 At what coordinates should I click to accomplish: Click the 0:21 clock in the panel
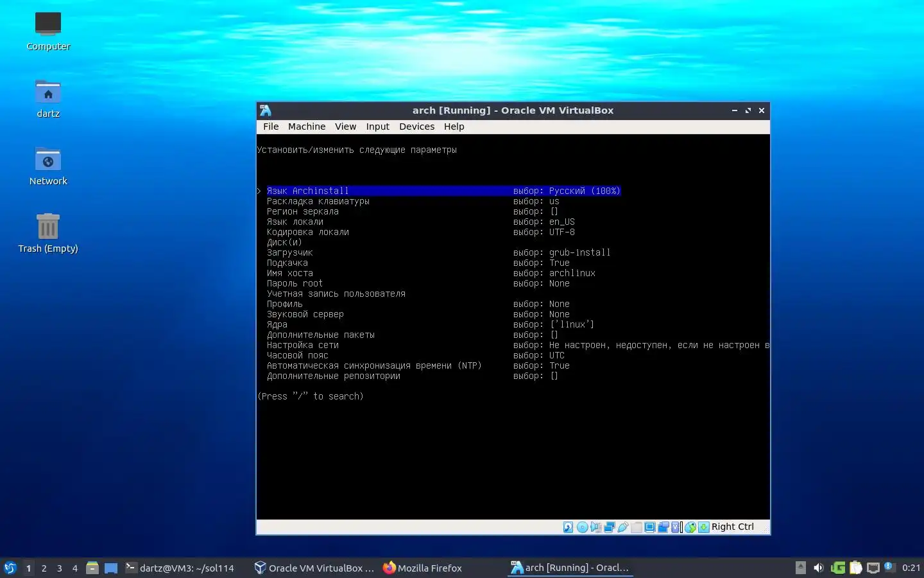(x=911, y=568)
